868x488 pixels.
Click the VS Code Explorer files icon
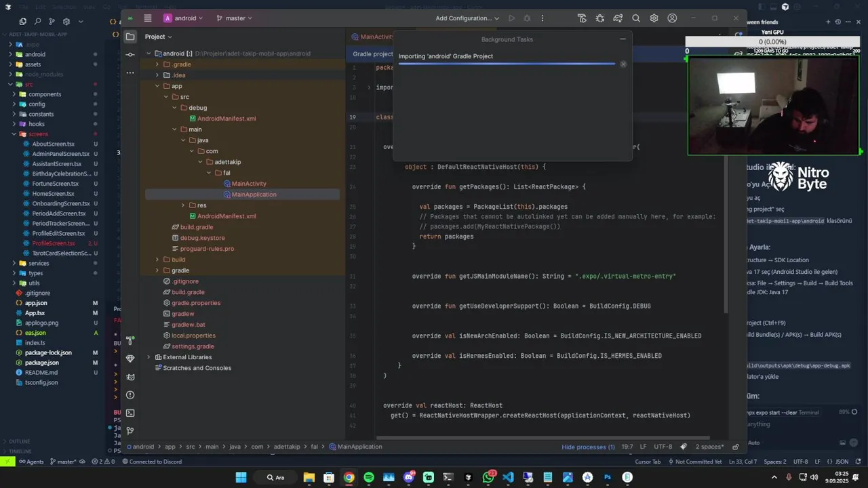tap(22, 22)
